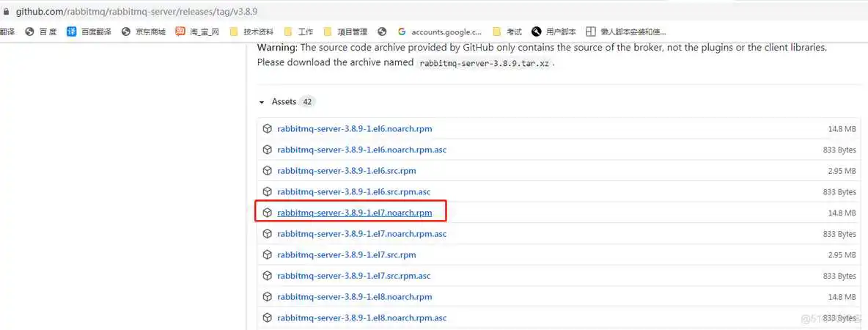Viewport: 868px width, 330px height.
Task: Collapse the Assets section triangle
Action: 262,102
